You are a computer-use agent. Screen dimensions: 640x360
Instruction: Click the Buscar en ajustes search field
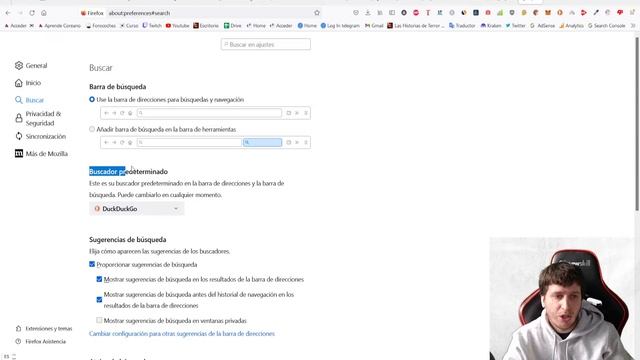tap(266, 44)
